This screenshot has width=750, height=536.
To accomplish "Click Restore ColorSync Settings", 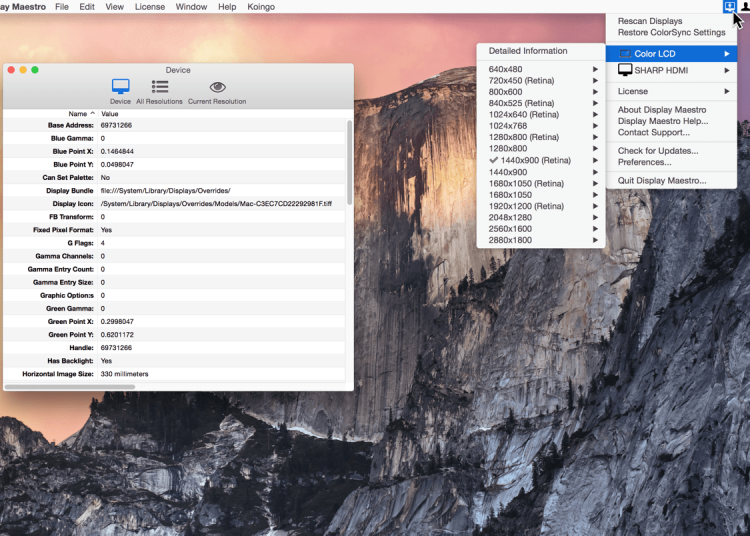I will click(671, 32).
